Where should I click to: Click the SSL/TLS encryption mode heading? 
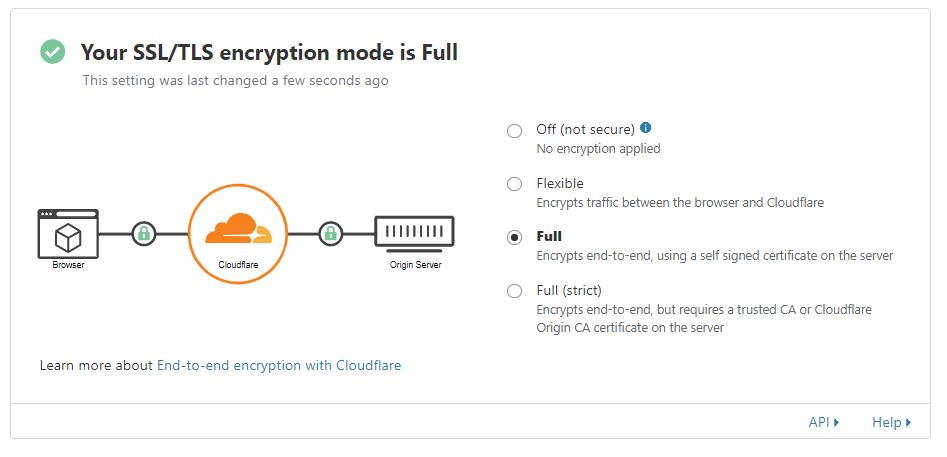tap(269, 53)
